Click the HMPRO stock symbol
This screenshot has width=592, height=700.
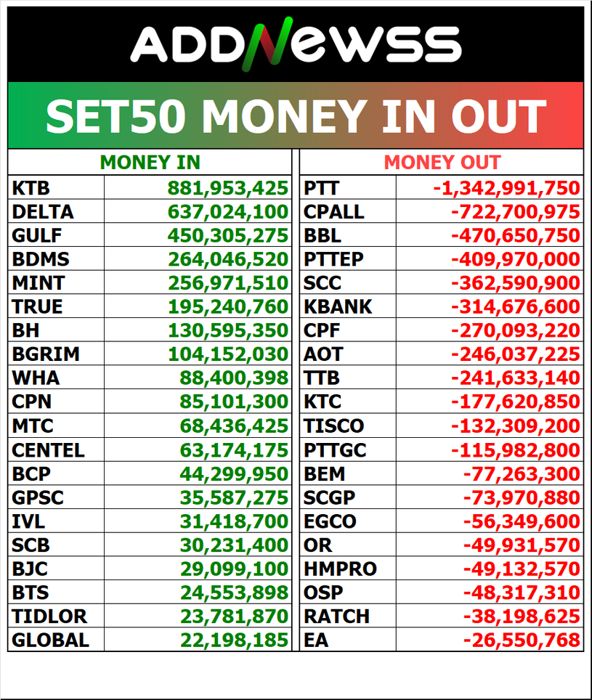[x=340, y=569]
